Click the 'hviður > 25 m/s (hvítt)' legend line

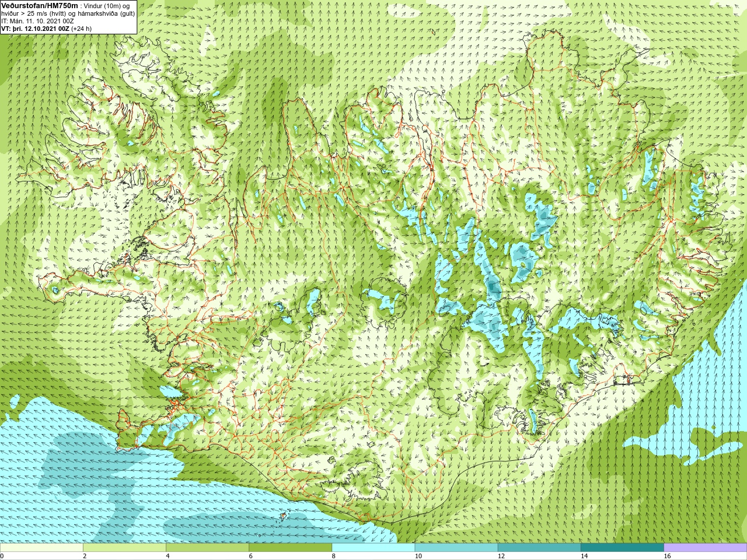click(68, 13)
